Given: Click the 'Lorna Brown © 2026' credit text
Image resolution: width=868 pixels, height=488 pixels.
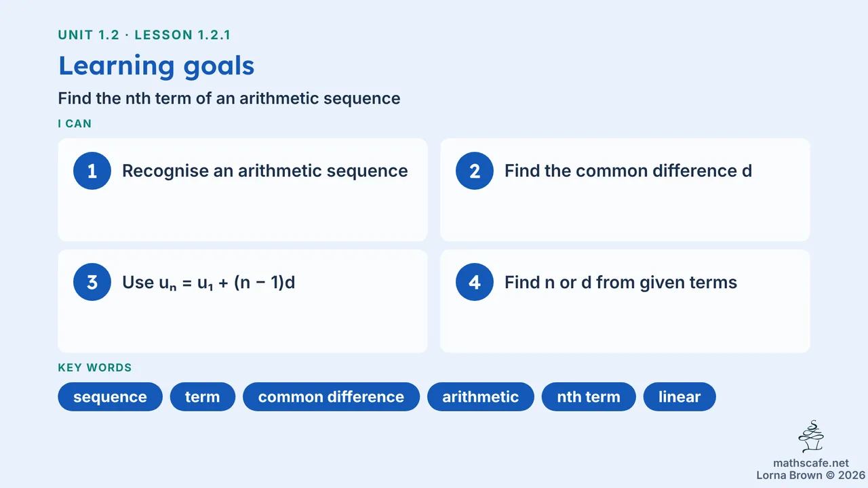Looking at the screenshot, I should click(811, 475).
